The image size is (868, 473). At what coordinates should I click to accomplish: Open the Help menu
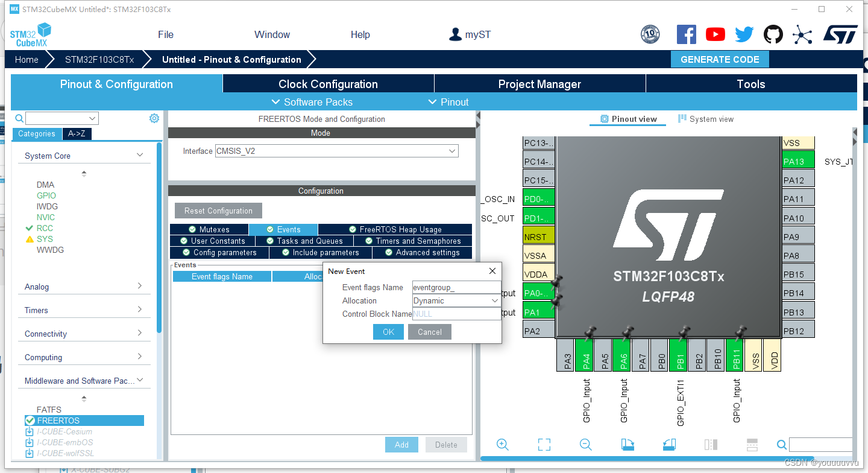360,34
